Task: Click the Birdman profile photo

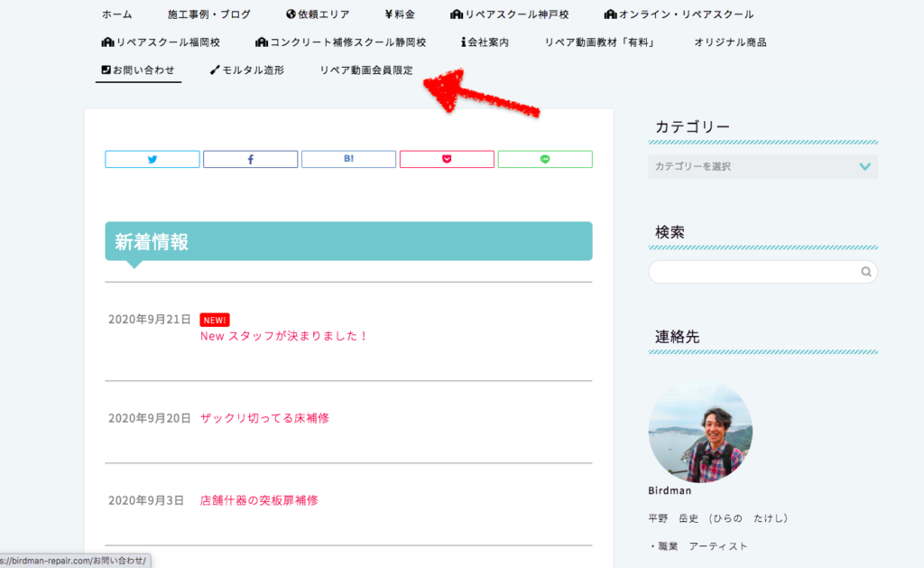Action: click(700, 431)
